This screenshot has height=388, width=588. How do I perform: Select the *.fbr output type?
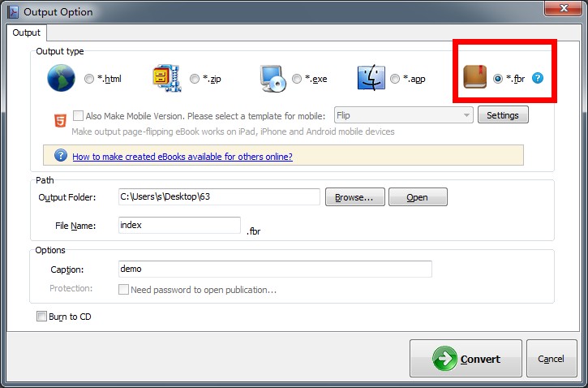[x=498, y=79]
